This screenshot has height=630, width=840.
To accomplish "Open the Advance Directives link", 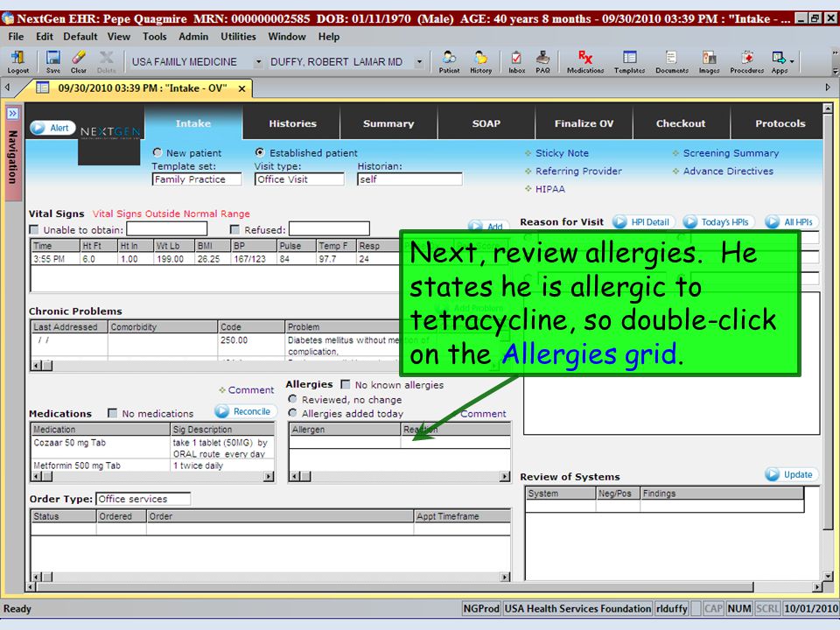I will pyautogui.click(x=728, y=171).
